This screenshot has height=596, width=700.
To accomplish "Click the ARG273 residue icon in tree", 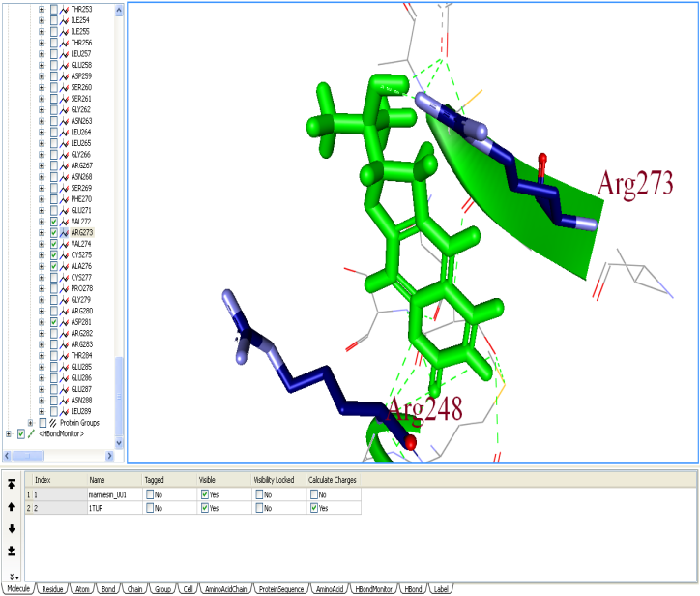I will (65, 233).
